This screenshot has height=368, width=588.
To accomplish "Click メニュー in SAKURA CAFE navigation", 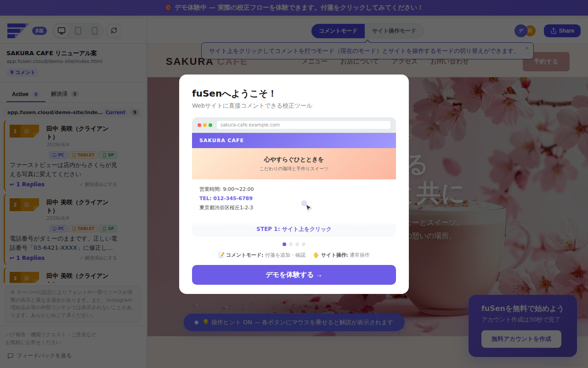I will pyautogui.click(x=315, y=61).
